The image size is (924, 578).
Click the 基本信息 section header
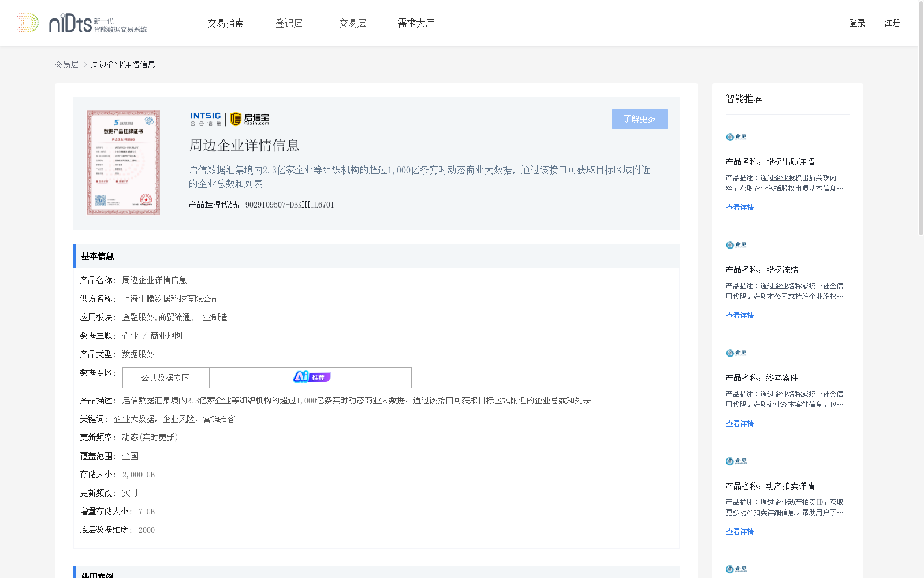click(377, 256)
